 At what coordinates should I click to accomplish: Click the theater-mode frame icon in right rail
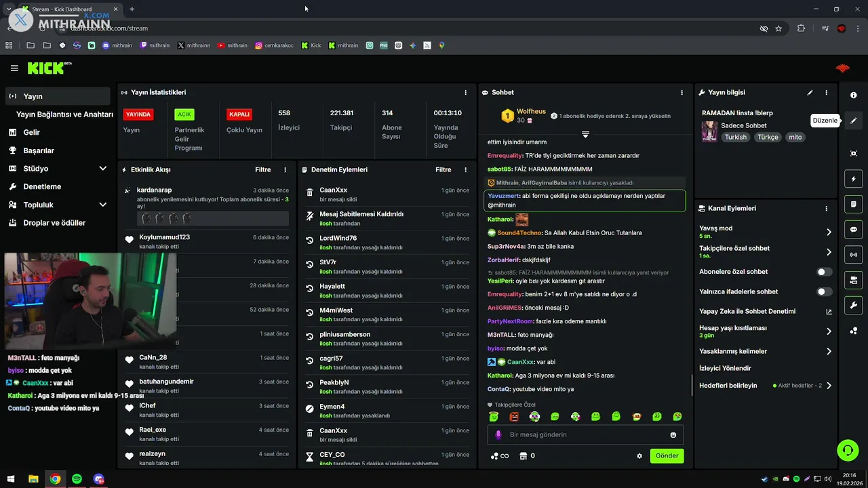(x=854, y=154)
